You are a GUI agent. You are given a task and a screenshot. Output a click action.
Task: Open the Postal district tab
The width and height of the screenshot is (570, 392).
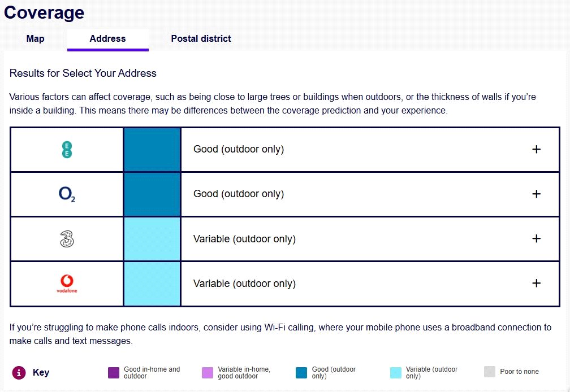(x=201, y=39)
